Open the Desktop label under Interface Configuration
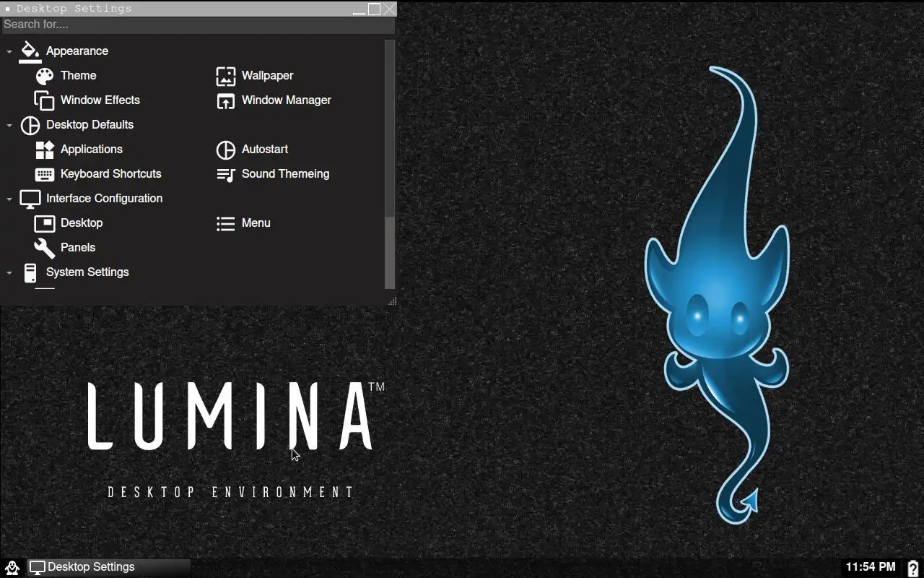The width and height of the screenshot is (924, 578). click(82, 223)
